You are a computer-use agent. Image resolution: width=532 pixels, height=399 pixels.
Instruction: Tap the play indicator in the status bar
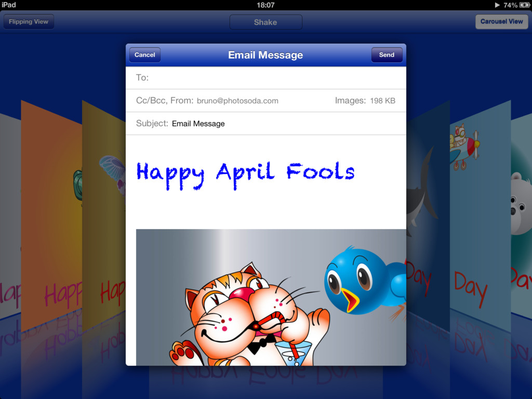click(x=497, y=5)
